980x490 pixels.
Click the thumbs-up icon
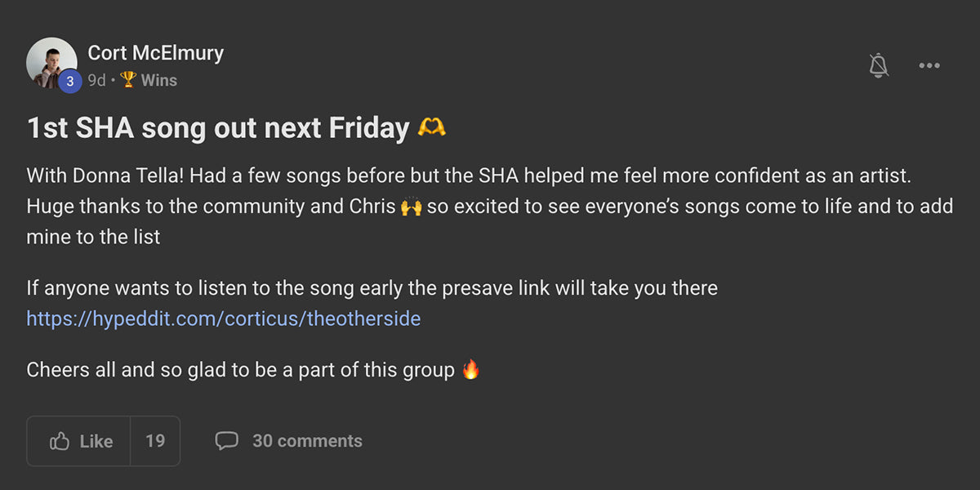point(60,442)
